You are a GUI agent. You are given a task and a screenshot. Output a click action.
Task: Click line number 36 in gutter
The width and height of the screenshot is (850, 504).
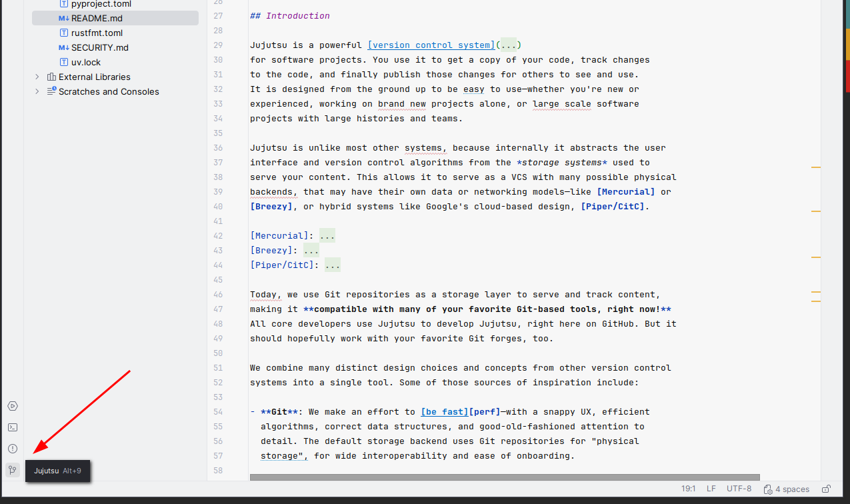[217, 148]
